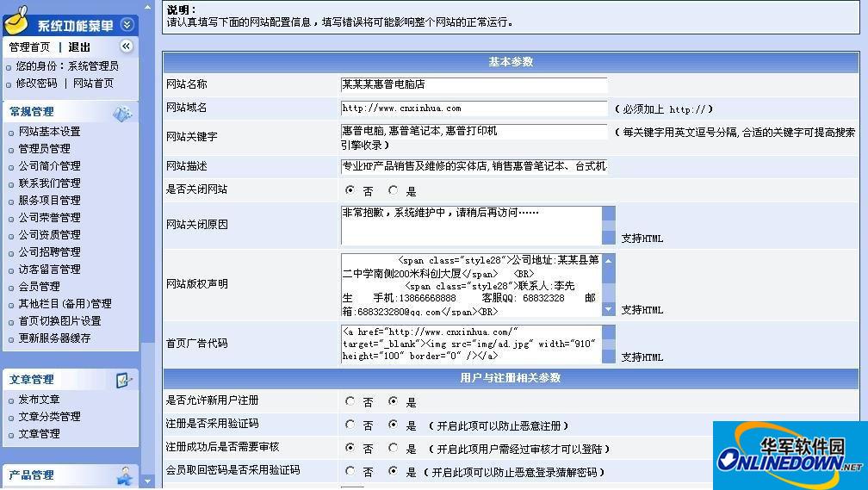Click the double-arrow collapse icon beside 退出

tap(127, 46)
